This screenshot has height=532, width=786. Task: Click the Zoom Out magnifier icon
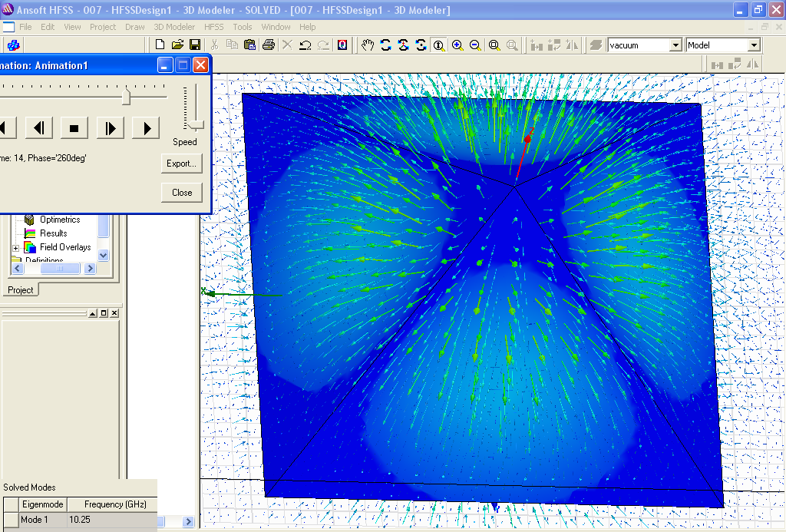[x=475, y=45]
